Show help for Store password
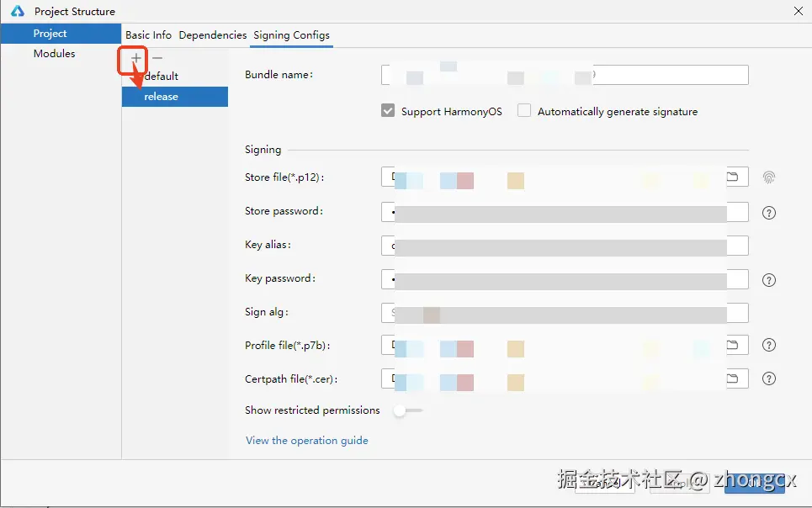 click(x=768, y=213)
